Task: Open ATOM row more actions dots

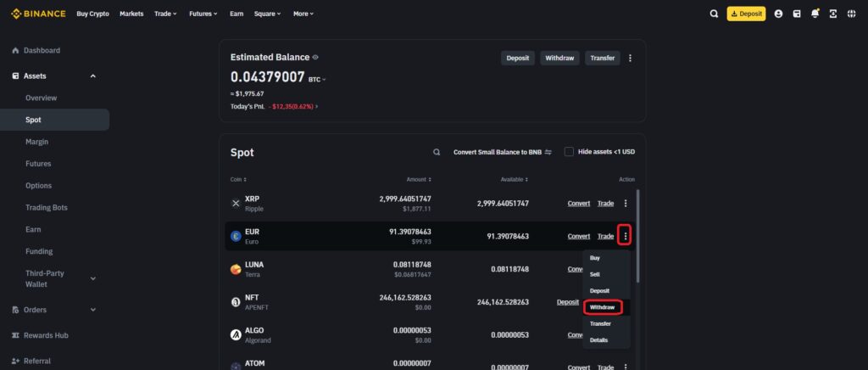Action: click(x=626, y=367)
